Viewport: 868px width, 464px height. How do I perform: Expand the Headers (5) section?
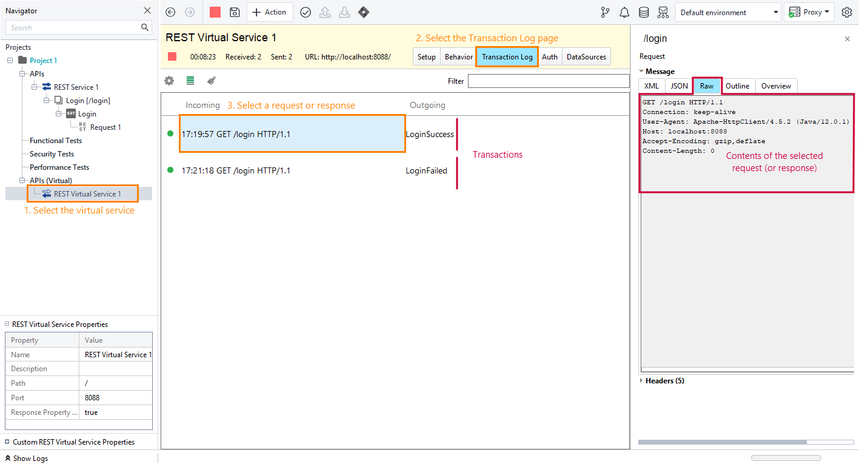pos(642,381)
